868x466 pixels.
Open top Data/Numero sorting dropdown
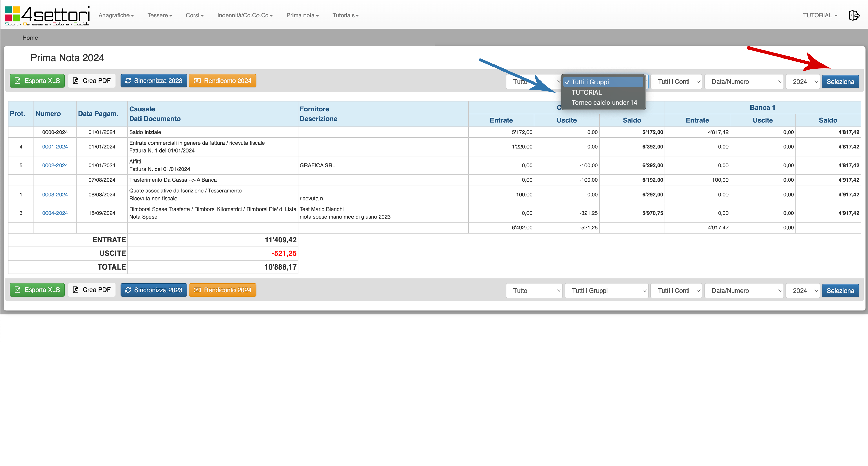(x=743, y=81)
